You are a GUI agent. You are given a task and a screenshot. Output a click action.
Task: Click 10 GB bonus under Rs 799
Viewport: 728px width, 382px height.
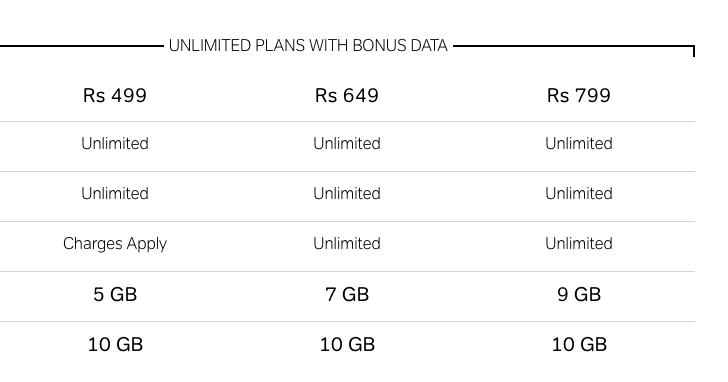pyautogui.click(x=579, y=344)
